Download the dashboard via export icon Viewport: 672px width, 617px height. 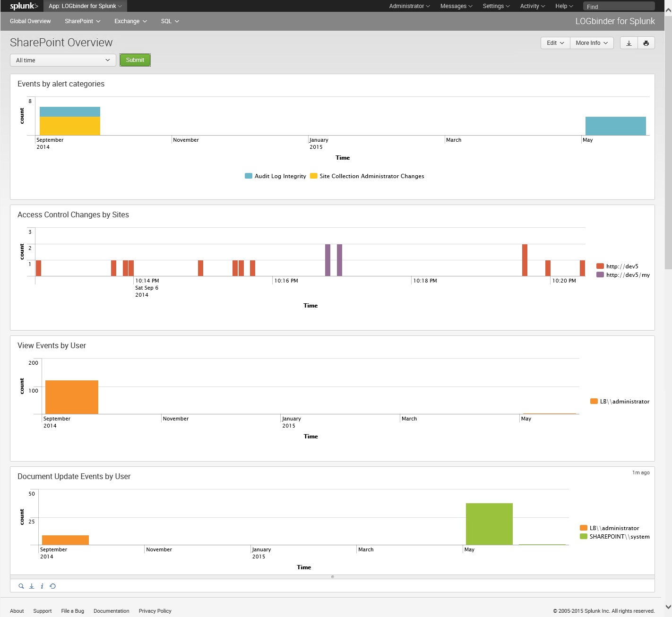[x=629, y=43]
